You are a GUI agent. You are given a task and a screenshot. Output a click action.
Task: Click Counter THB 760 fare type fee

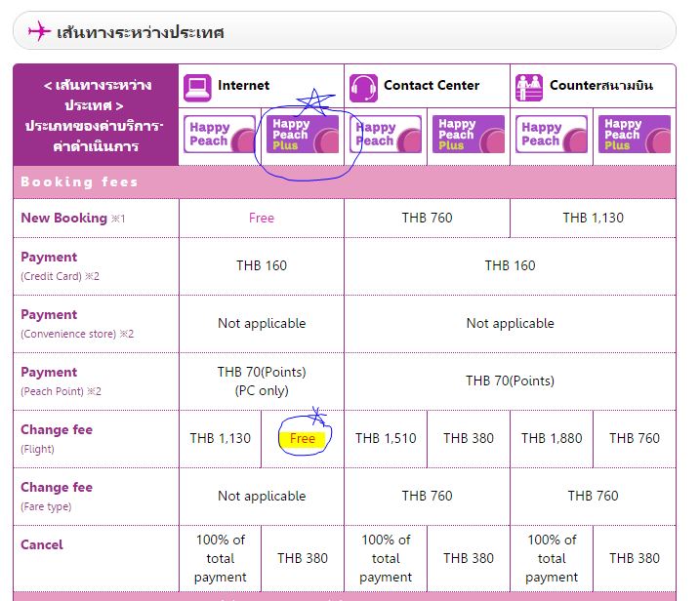pyautogui.click(x=593, y=497)
